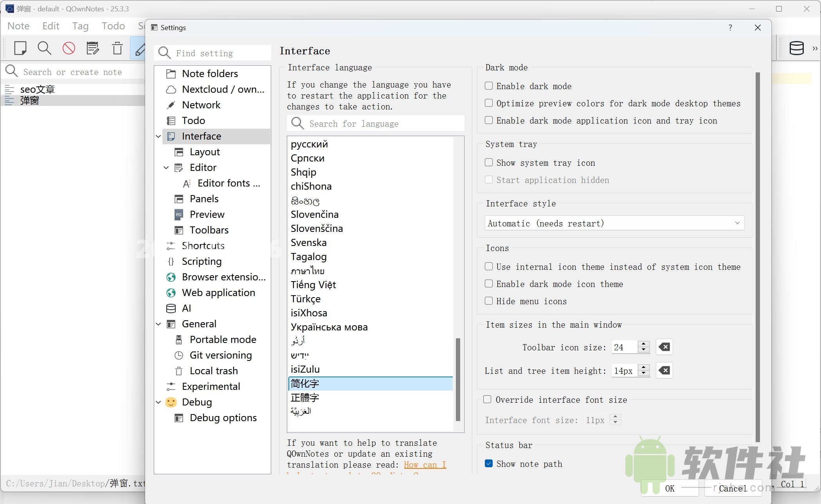Click the clipboard-with-pencil note icon in the toolbar
Screen dimensions: 821x504
(93, 48)
